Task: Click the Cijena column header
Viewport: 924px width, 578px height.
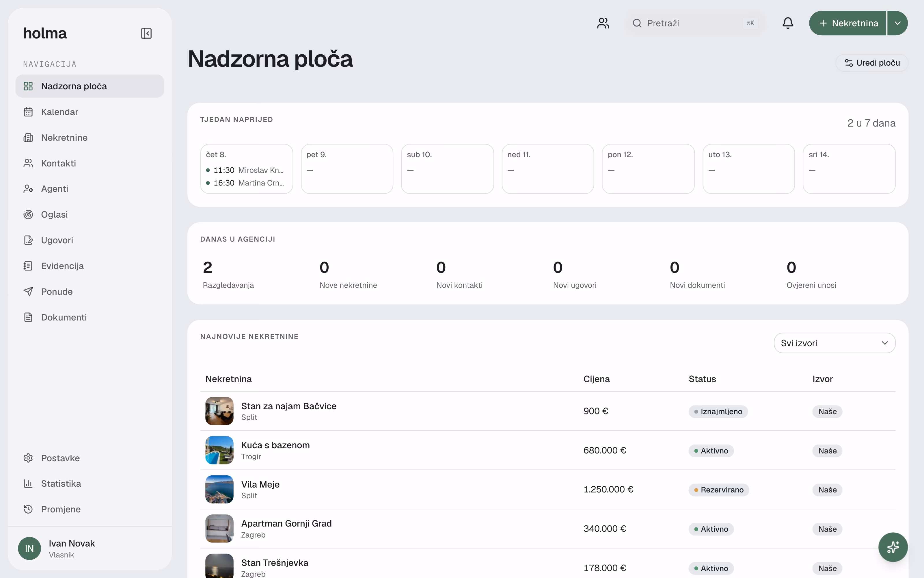Action: coord(596,379)
